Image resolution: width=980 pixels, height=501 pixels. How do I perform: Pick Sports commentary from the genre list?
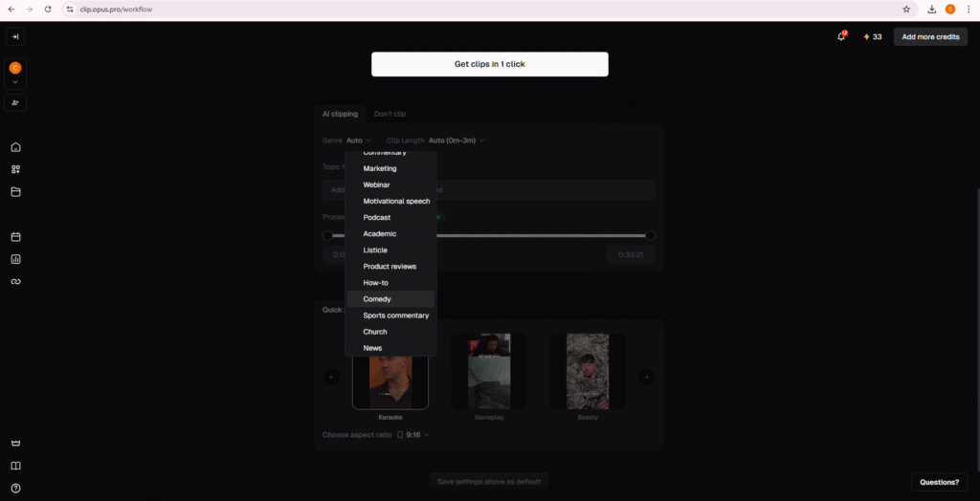click(x=395, y=316)
